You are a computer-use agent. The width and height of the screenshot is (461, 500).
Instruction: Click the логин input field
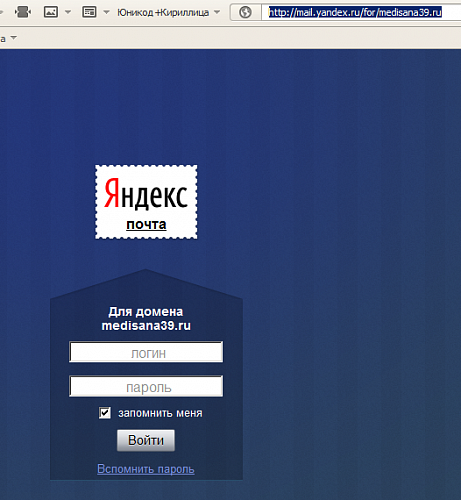[x=146, y=352]
